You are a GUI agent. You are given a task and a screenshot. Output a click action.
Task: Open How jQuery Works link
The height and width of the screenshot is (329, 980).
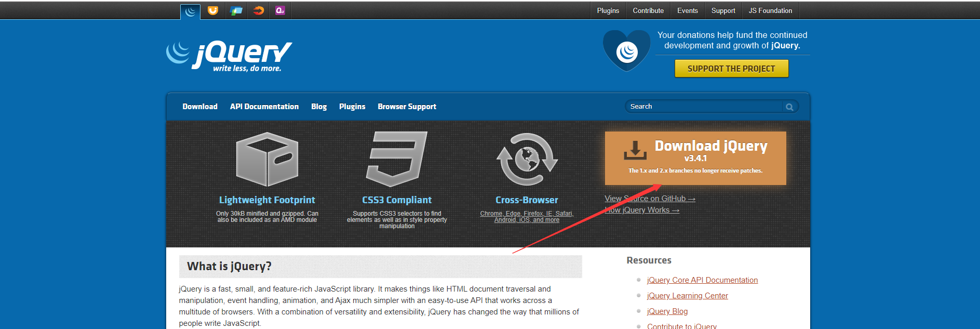coord(642,210)
